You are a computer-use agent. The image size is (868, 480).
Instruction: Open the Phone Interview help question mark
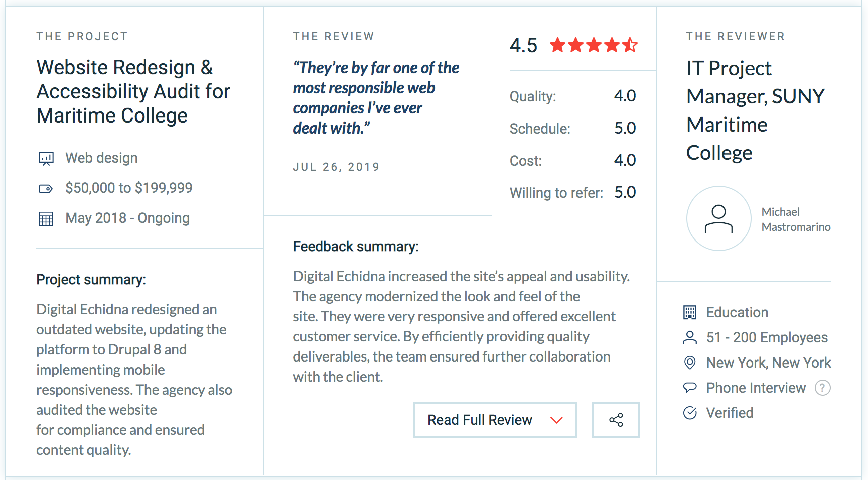pos(822,388)
